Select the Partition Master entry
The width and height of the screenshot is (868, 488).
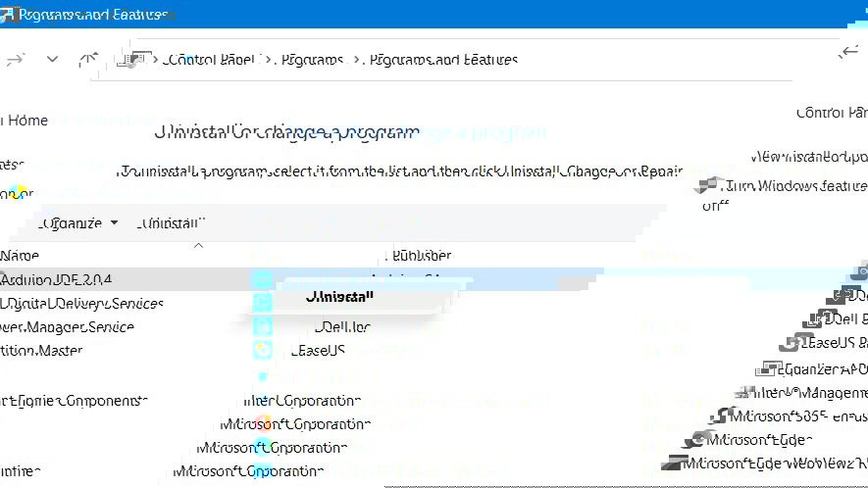click(41, 350)
